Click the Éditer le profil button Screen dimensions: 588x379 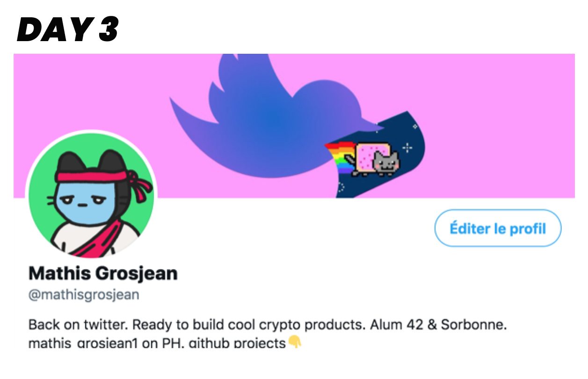click(498, 228)
